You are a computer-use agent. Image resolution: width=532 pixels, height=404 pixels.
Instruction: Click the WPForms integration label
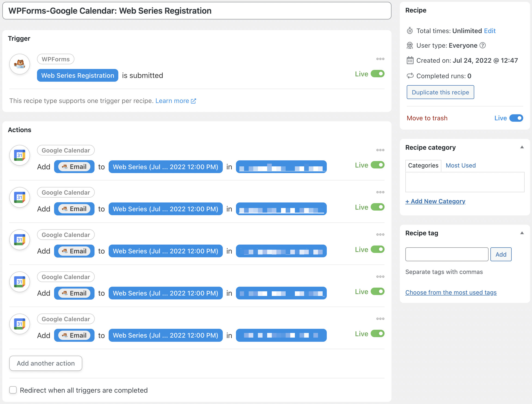[55, 59]
